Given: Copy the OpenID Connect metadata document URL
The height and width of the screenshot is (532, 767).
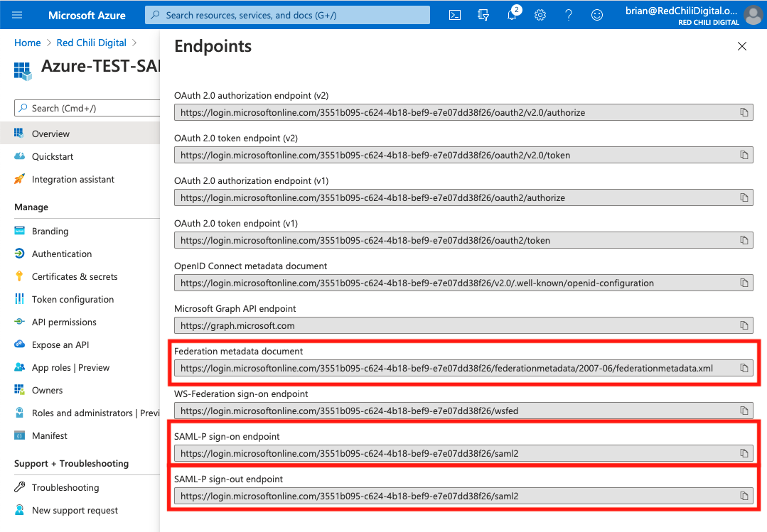Looking at the screenshot, I should (744, 283).
